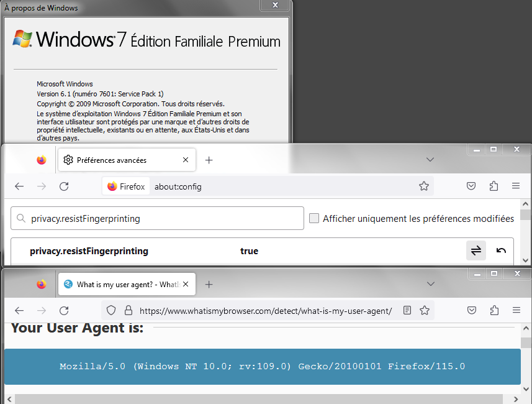Toggle Reader View on the whatismybrowser page
532x404 pixels.
[407, 310]
